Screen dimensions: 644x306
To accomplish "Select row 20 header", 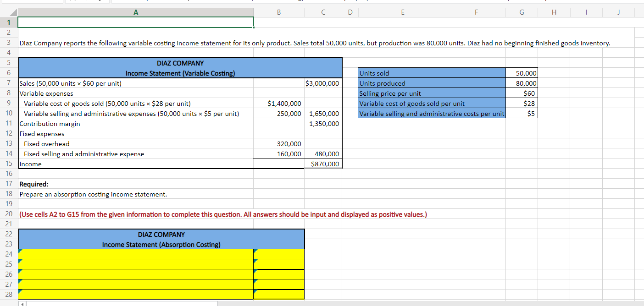I will (x=9, y=214).
